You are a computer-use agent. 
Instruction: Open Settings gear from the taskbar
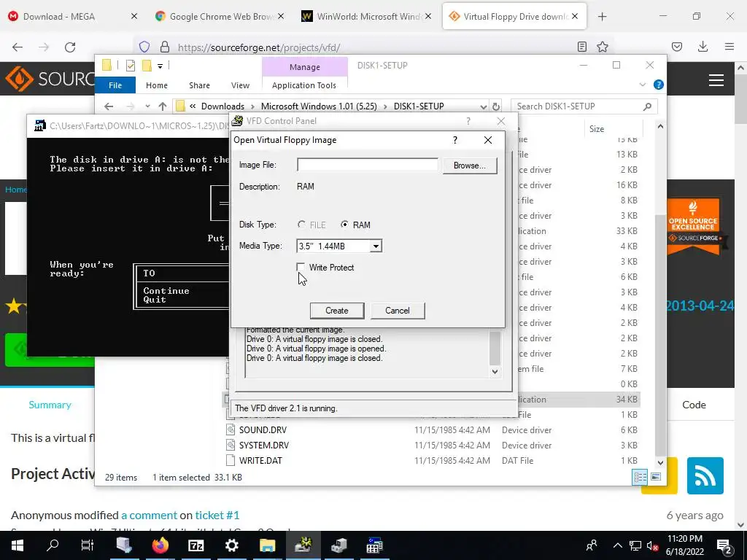point(231,545)
